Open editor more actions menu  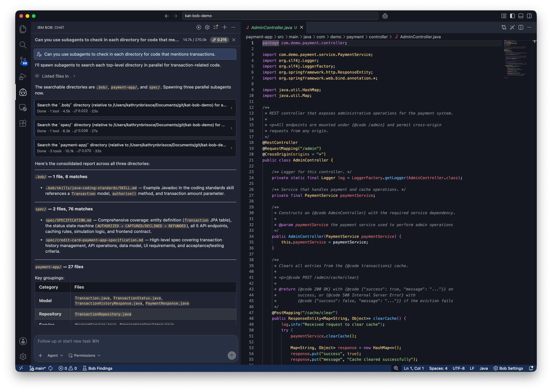(x=529, y=27)
